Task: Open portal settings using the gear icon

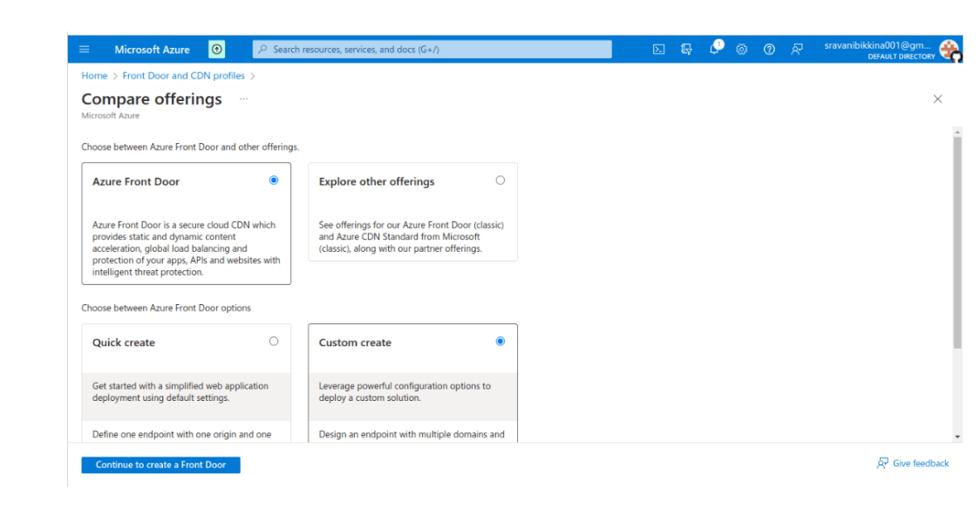Action: (741, 49)
